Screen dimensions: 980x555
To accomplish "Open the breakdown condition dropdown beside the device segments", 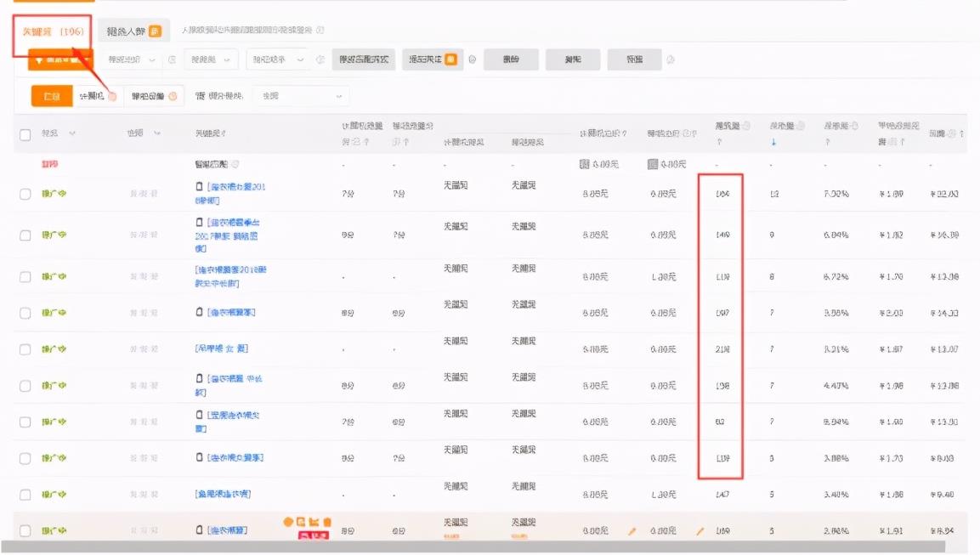I will click(302, 96).
